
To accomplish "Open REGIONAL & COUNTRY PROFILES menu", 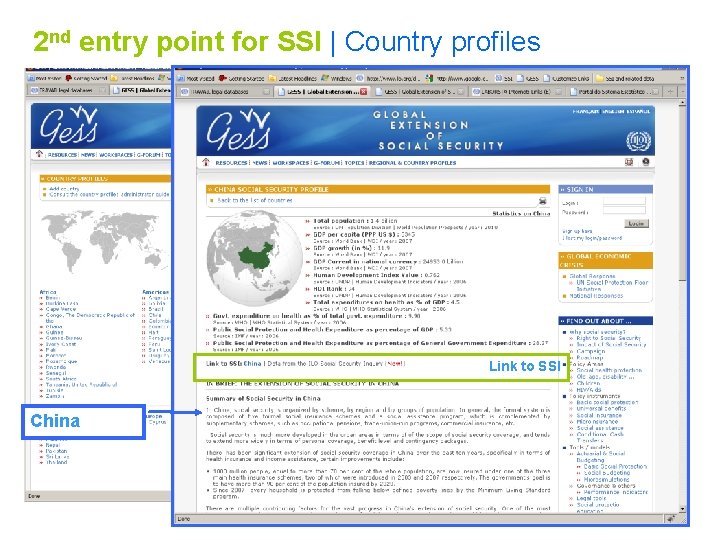I will pos(412,163).
